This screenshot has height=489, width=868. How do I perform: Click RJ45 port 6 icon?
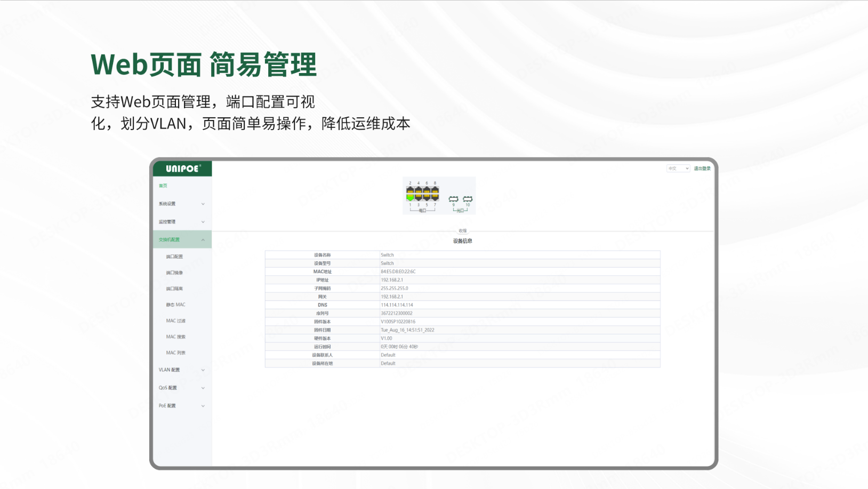click(x=427, y=189)
